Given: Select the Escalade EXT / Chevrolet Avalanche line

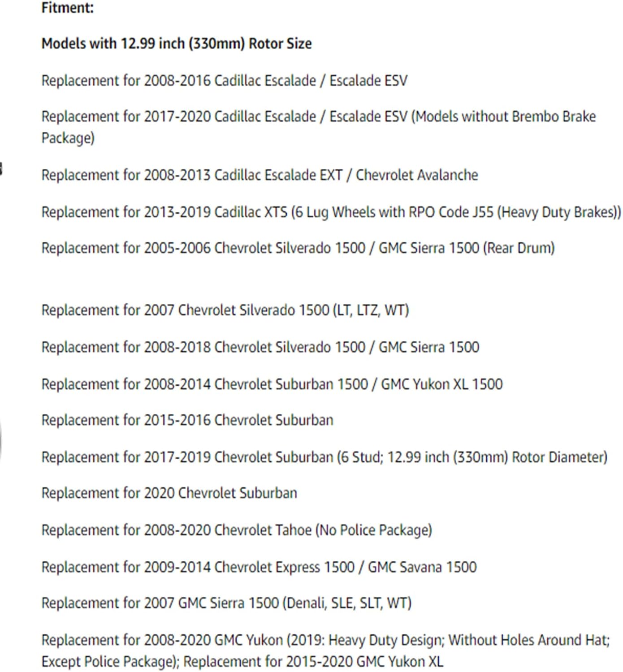Looking at the screenshot, I should 260,175.
